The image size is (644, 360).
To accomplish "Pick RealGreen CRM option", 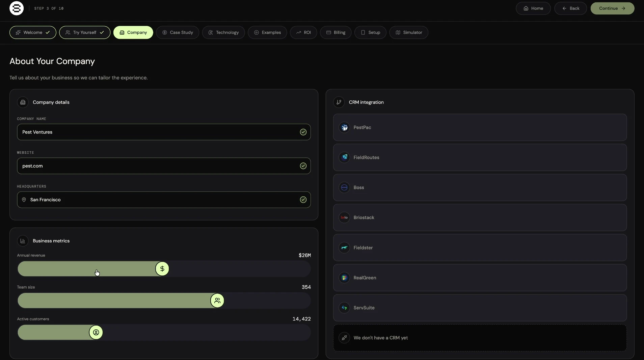I will pyautogui.click(x=480, y=278).
